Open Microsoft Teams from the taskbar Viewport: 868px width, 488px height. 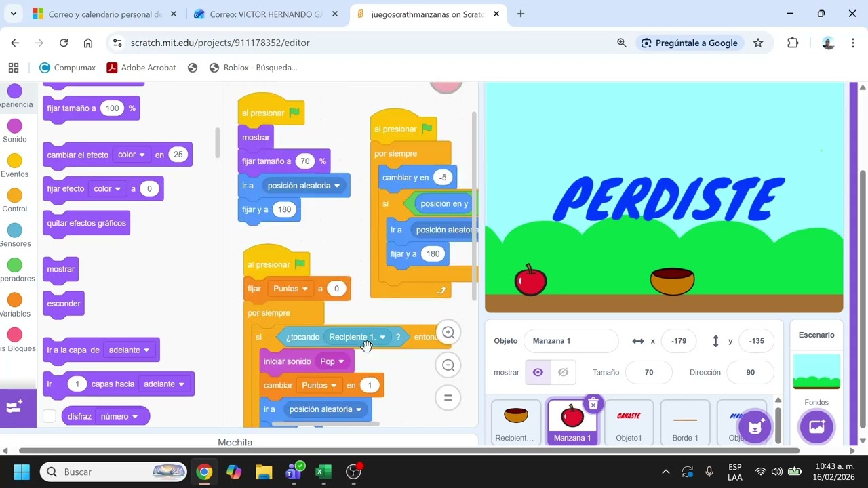coord(294,472)
